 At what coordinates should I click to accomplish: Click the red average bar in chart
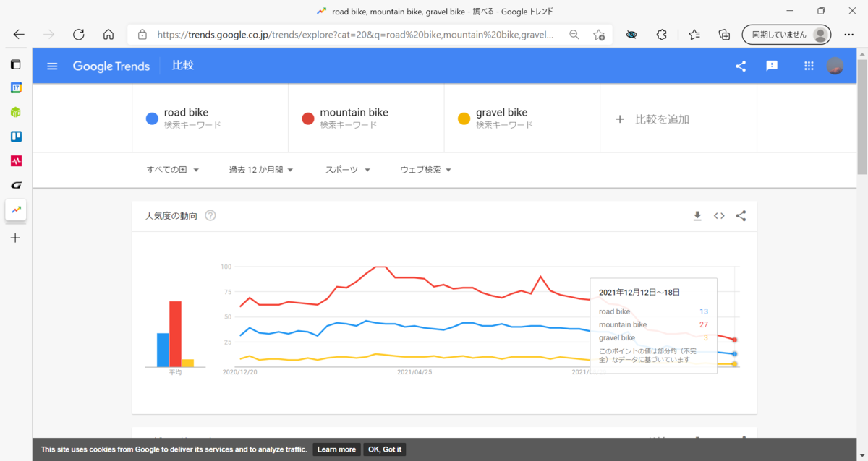pos(175,334)
